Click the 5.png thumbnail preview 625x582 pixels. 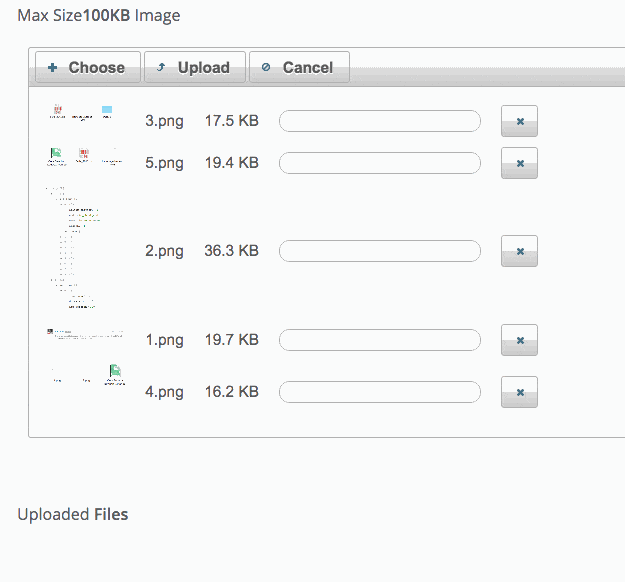(85, 157)
